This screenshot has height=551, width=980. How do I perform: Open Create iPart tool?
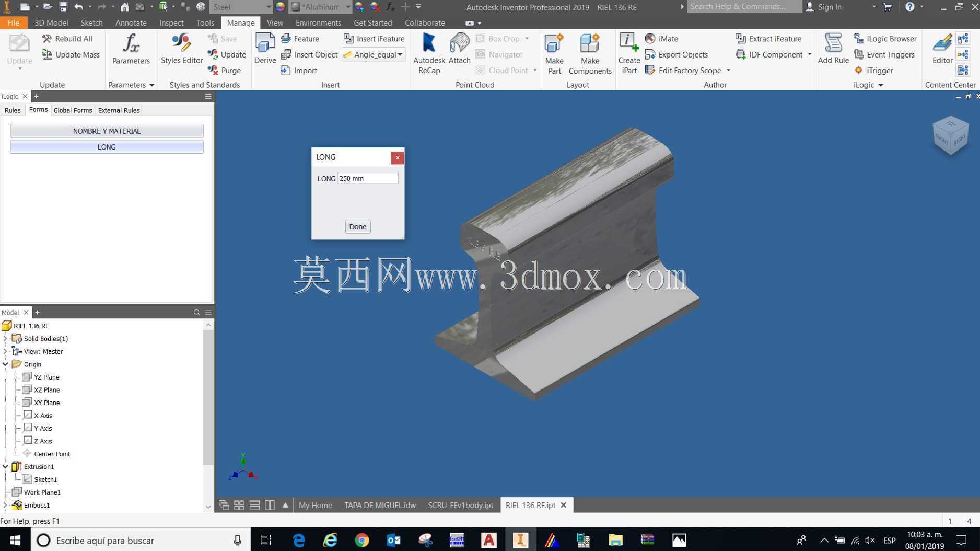pos(629,53)
